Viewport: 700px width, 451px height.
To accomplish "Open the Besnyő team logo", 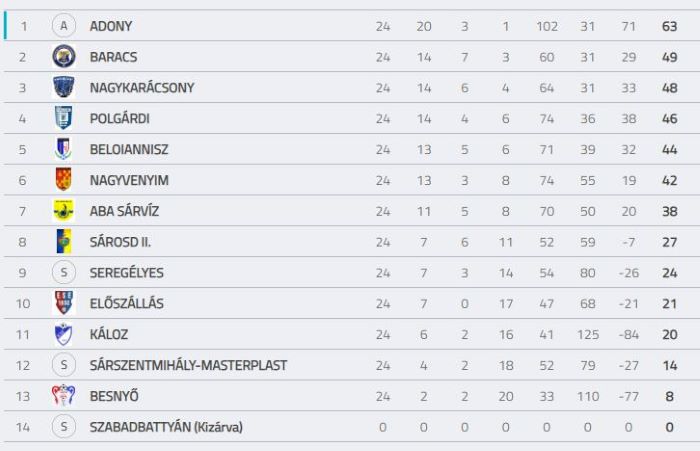I will 63,396.
